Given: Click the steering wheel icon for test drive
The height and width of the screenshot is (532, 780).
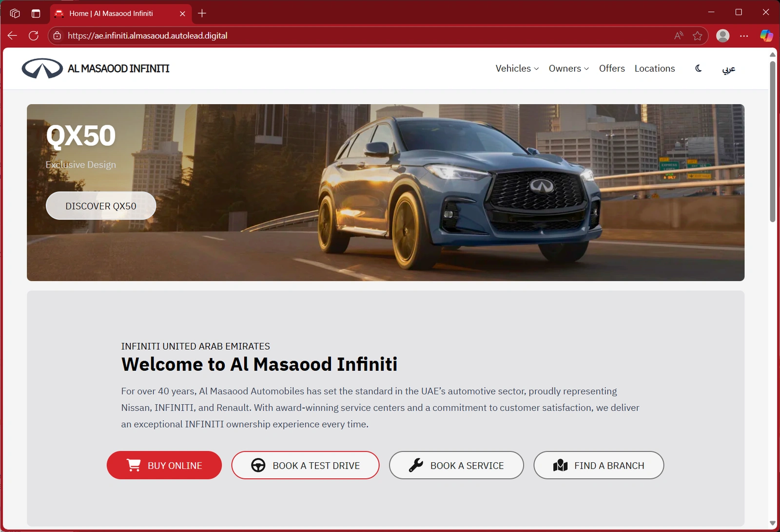Looking at the screenshot, I should tap(258, 465).
